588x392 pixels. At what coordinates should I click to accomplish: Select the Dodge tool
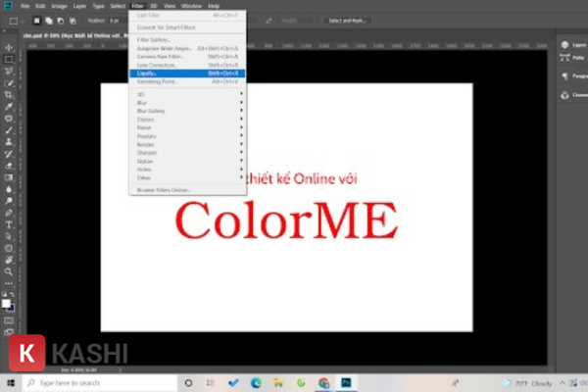pyautogui.click(x=9, y=201)
